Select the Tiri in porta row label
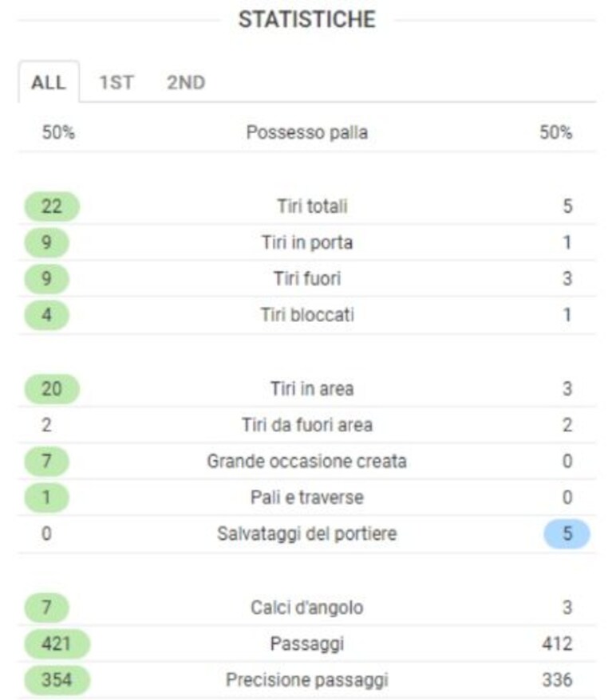 pos(307,242)
